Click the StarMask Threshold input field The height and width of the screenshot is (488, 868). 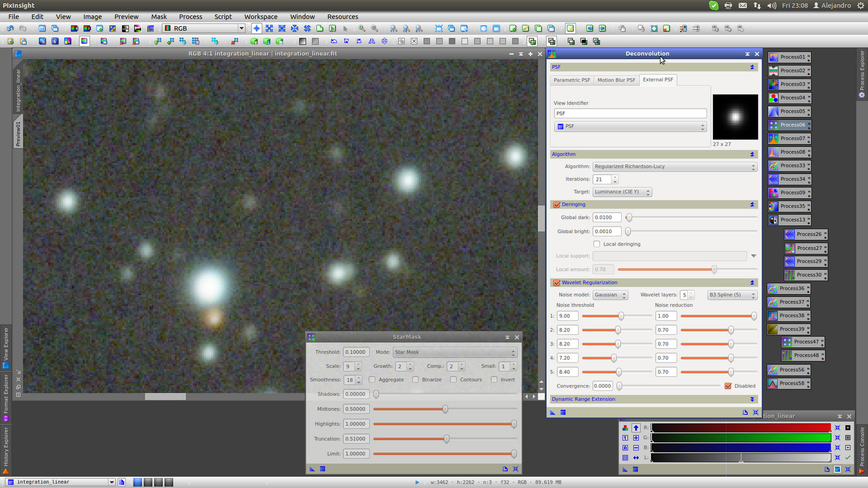(356, 352)
